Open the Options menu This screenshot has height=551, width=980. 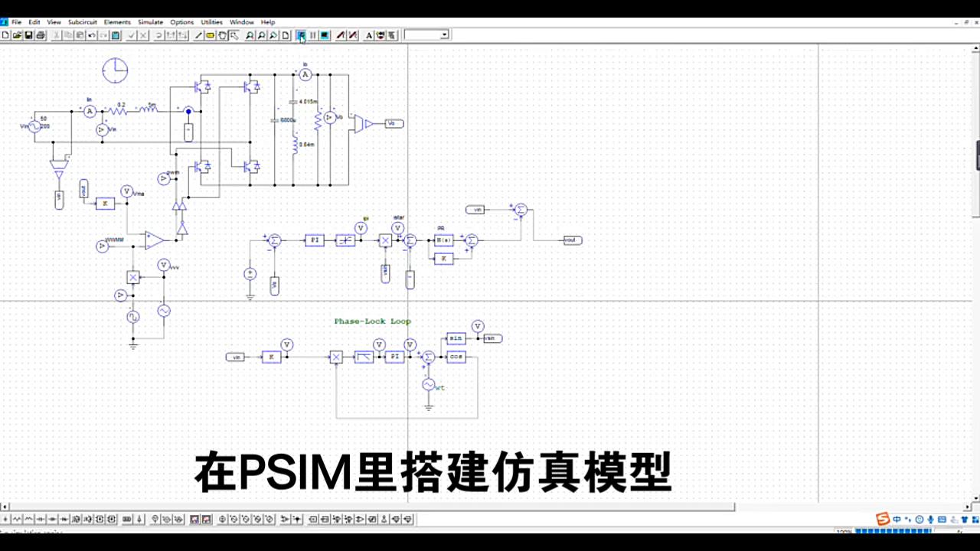[x=182, y=22]
